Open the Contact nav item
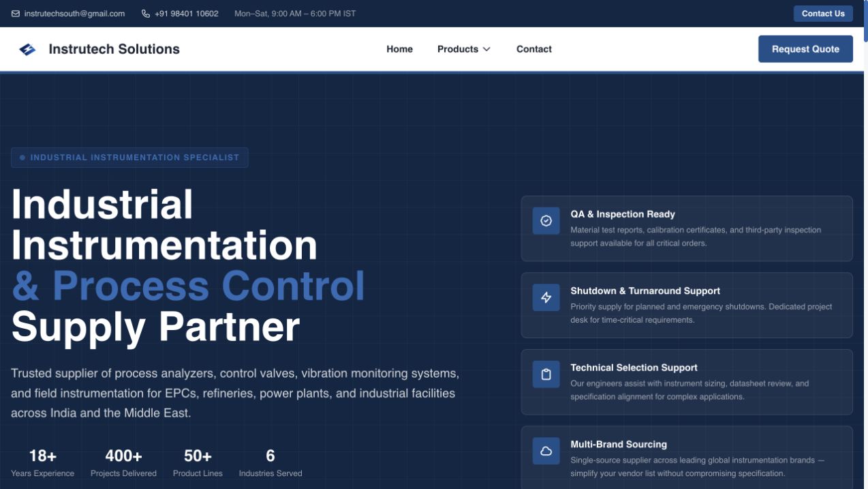The height and width of the screenshot is (489, 868). click(x=534, y=49)
